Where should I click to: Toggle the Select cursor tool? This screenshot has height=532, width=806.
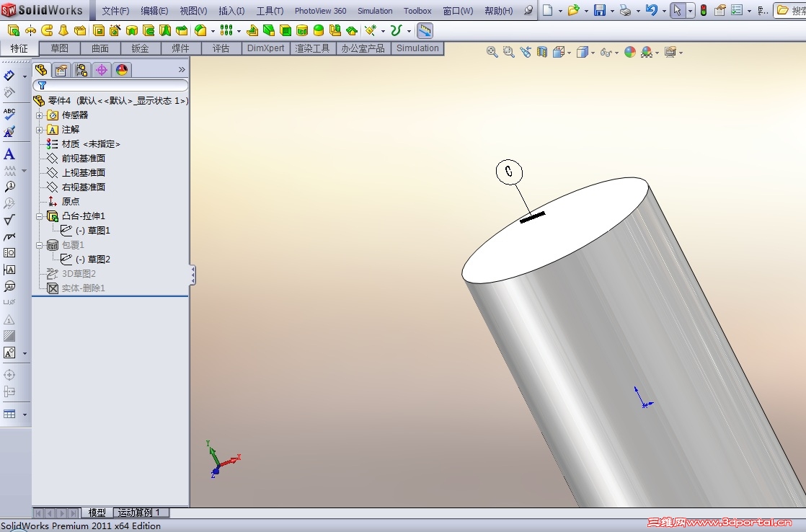coord(678,10)
